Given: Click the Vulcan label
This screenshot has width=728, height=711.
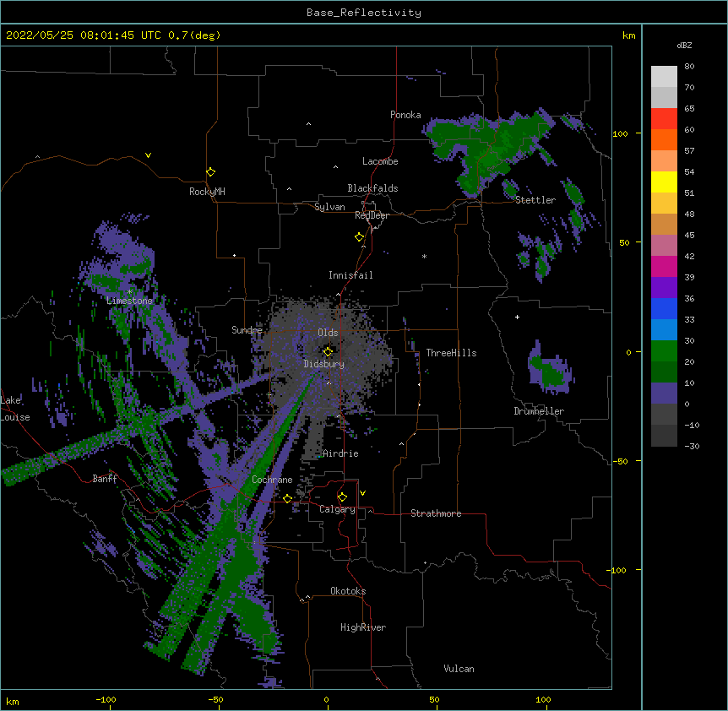Looking at the screenshot, I should click(459, 669).
